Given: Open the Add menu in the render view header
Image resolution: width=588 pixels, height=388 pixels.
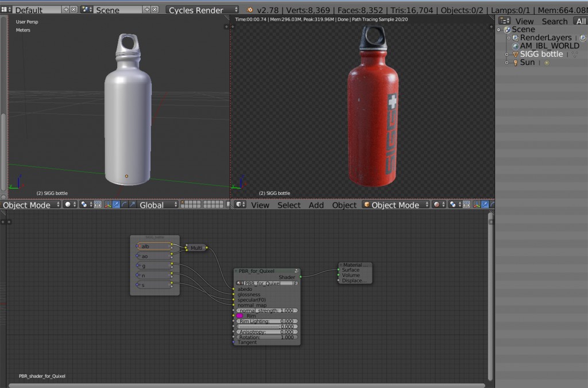Looking at the screenshot, I should click(x=316, y=204).
